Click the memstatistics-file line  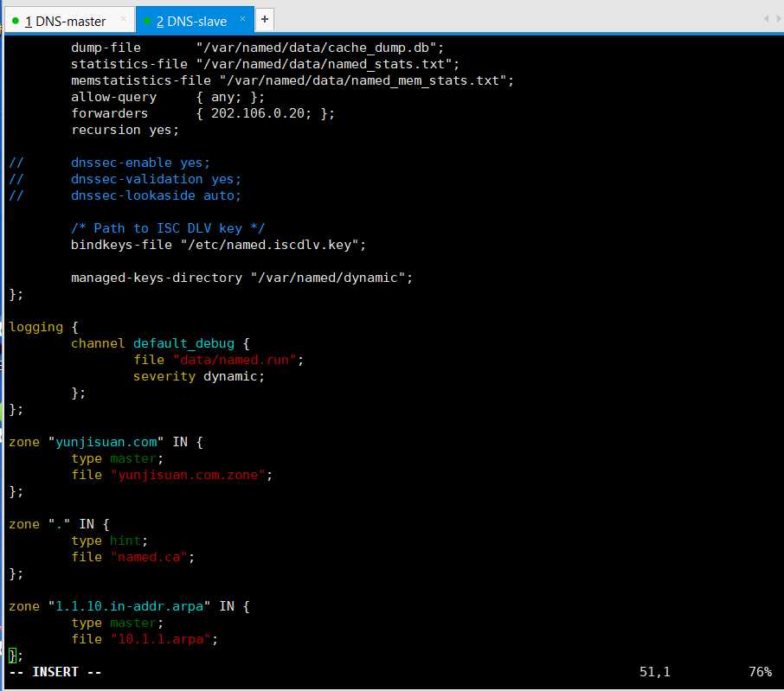292,80
